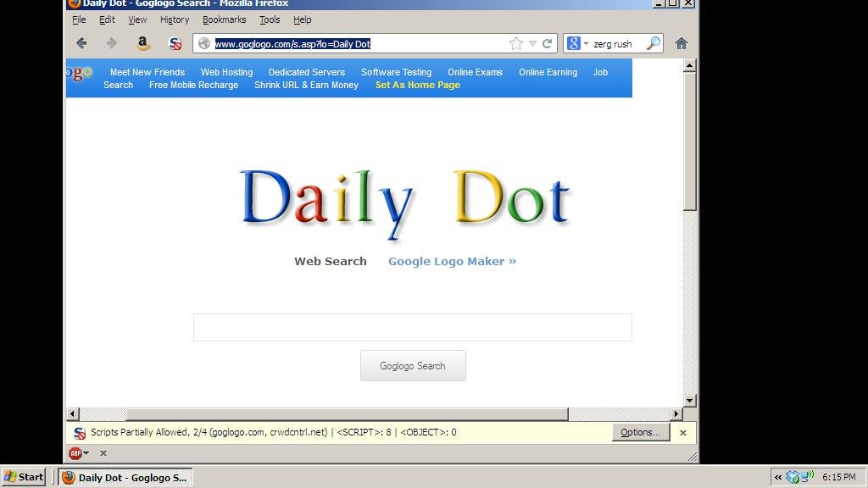Open the File menu
The image size is (868, 488).
point(79,20)
